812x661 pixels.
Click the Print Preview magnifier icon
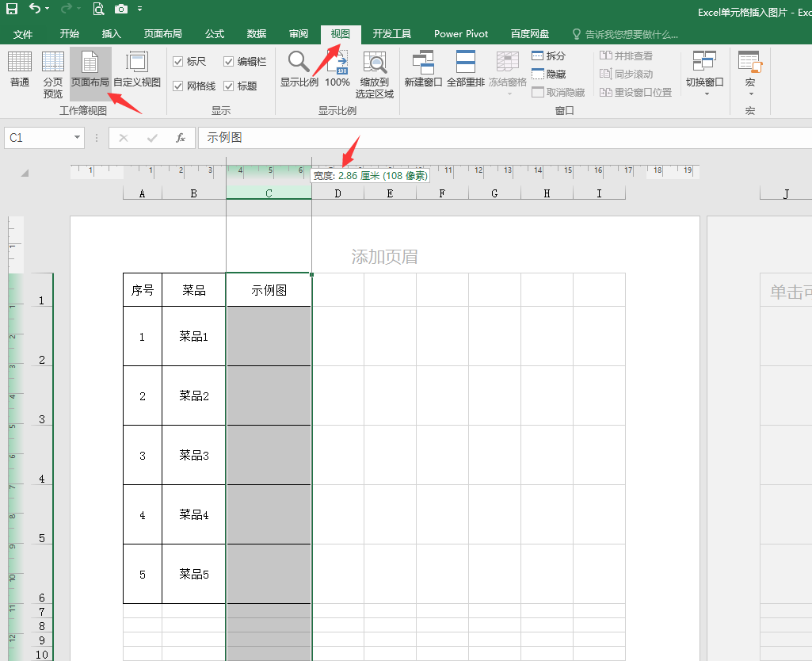pyautogui.click(x=98, y=8)
